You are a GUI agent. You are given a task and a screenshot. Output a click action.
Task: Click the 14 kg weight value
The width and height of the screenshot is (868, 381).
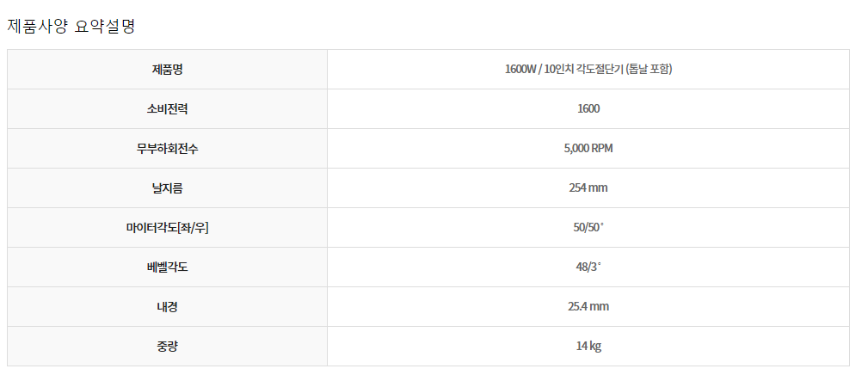(x=588, y=346)
